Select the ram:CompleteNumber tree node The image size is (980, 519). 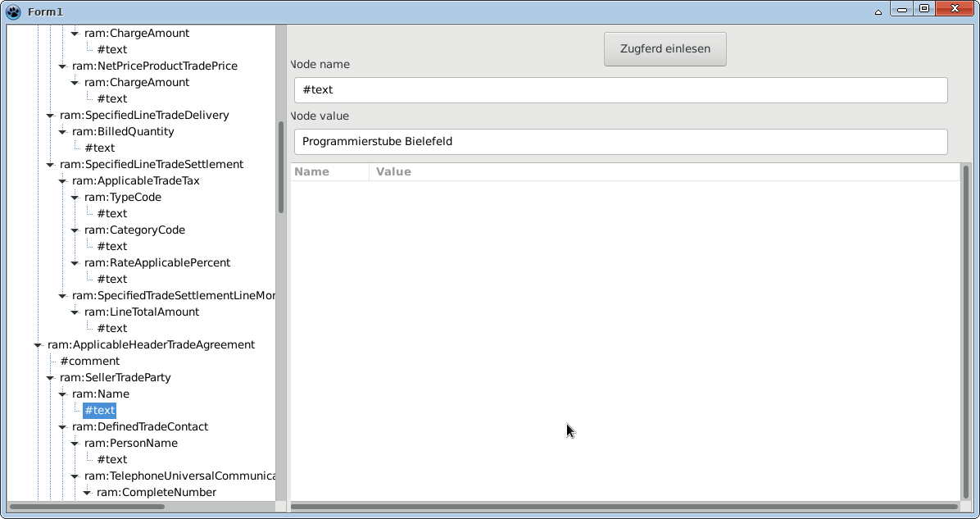(x=157, y=492)
